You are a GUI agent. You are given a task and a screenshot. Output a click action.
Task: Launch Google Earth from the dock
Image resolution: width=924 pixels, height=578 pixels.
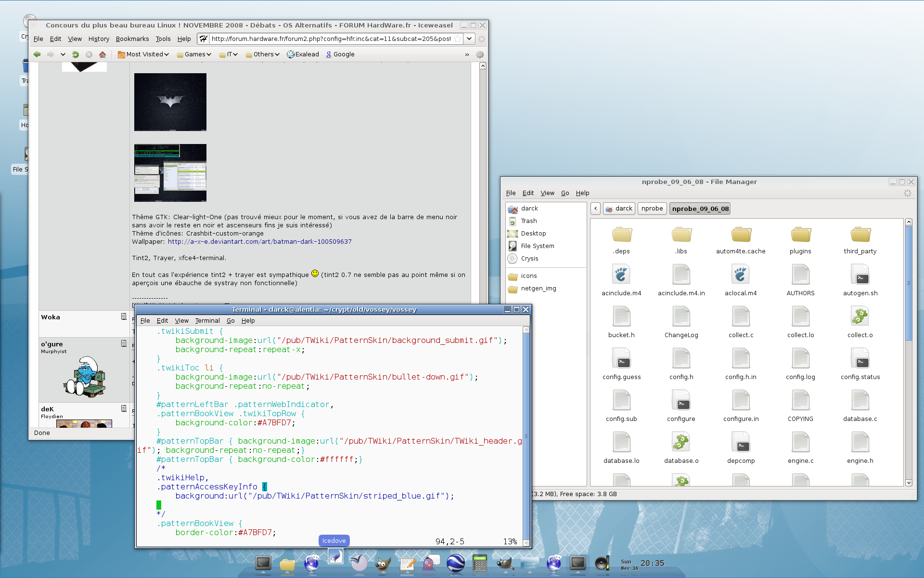[455, 563]
